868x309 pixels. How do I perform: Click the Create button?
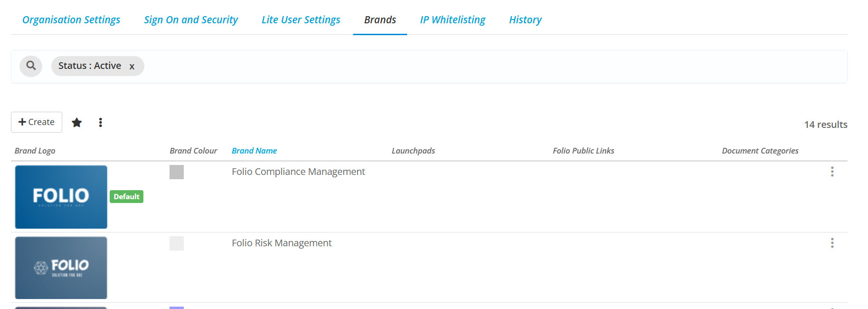point(37,122)
